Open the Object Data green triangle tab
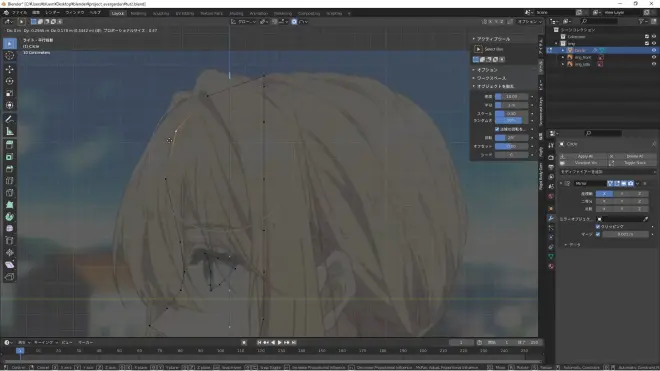 point(551,256)
